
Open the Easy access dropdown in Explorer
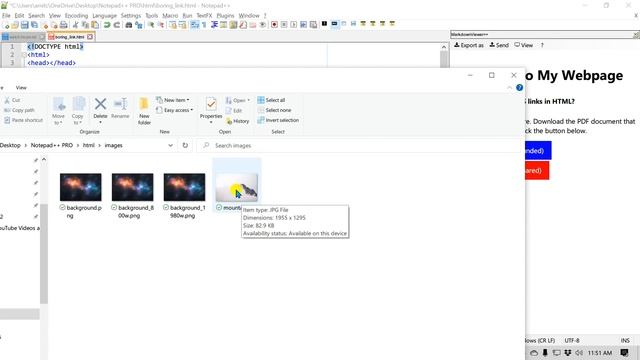[175, 110]
